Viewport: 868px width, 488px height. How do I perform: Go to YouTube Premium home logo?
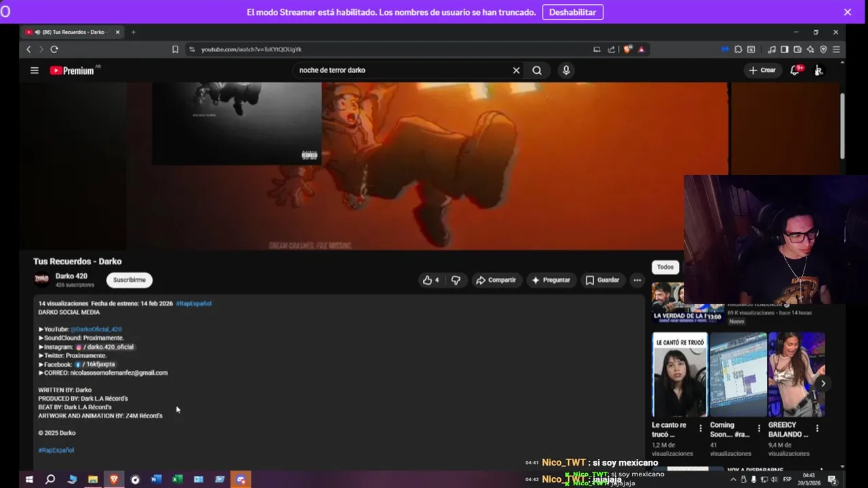click(x=72, y=70)
